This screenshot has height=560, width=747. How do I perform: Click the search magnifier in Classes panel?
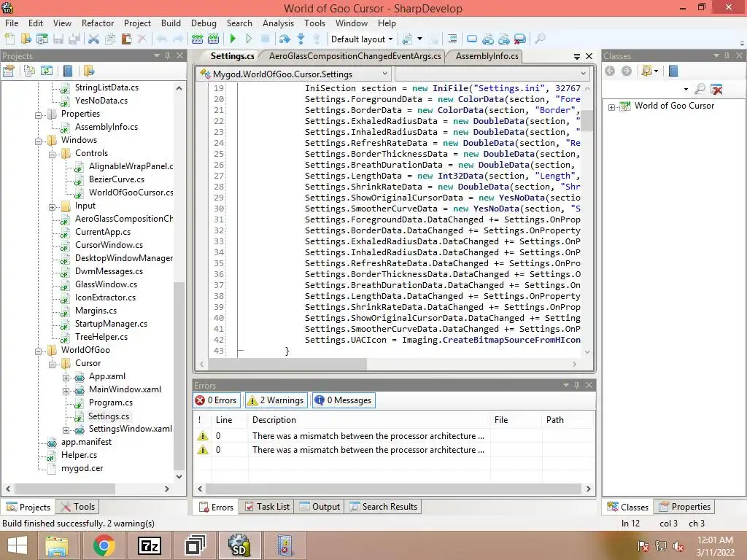[700, 88]
